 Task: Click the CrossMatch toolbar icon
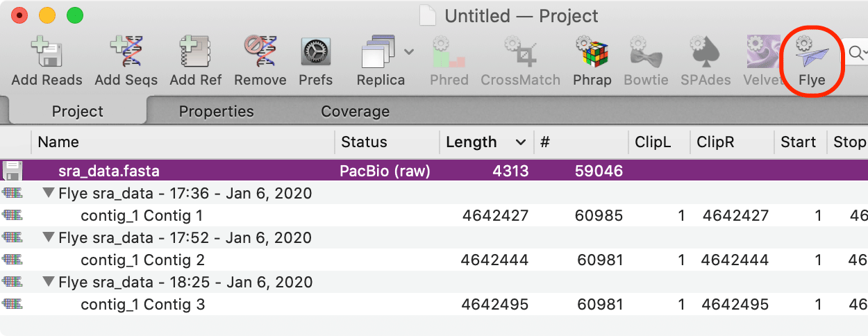[520, 53]
